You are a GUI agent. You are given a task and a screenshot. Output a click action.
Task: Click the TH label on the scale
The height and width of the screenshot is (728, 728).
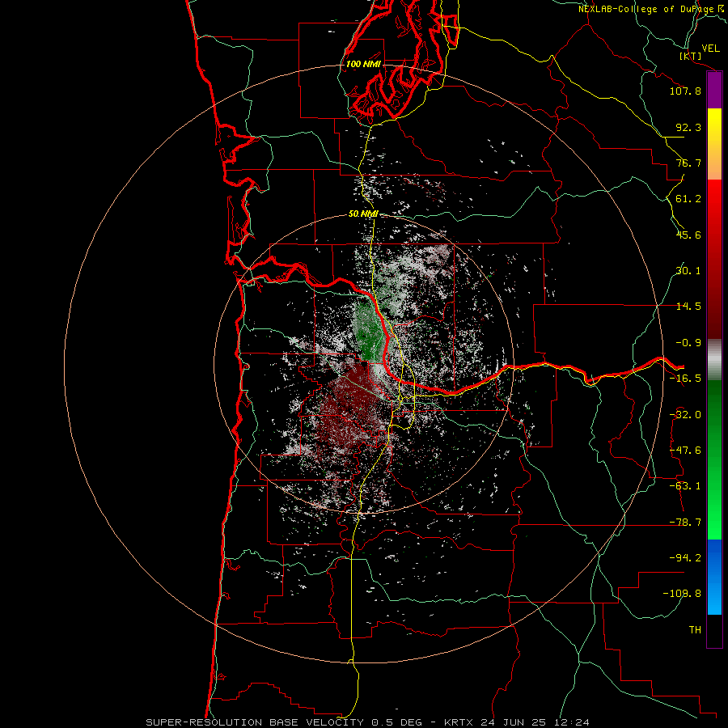(695, 630)
